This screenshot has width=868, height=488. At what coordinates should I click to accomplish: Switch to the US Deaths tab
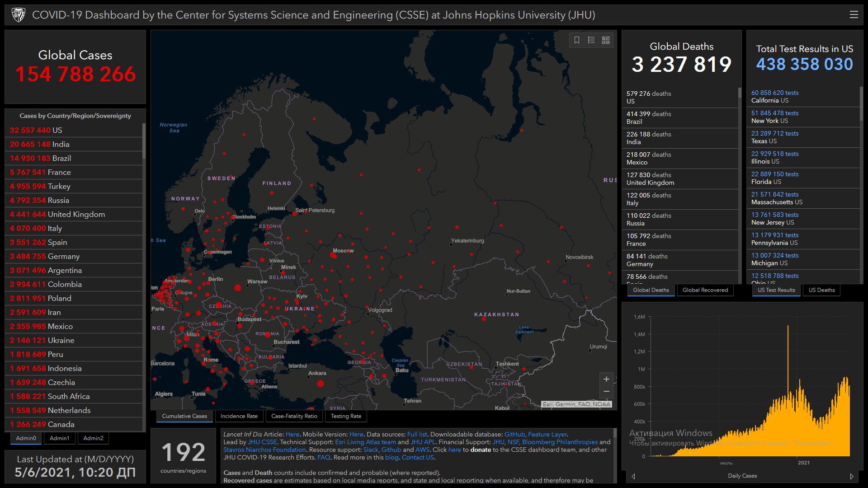(x=821, y=290)
